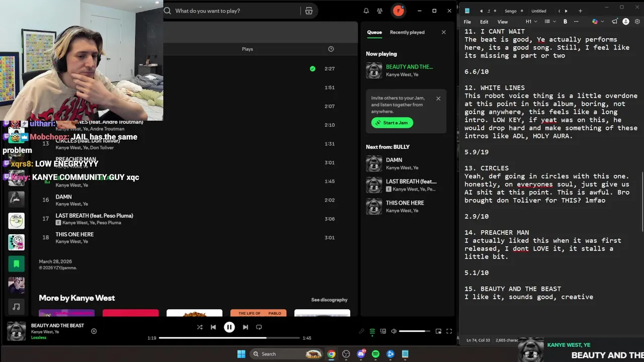Expand the list style dropdown in Notepad
This screenshot has height=362, width=644.
point(549,22)
